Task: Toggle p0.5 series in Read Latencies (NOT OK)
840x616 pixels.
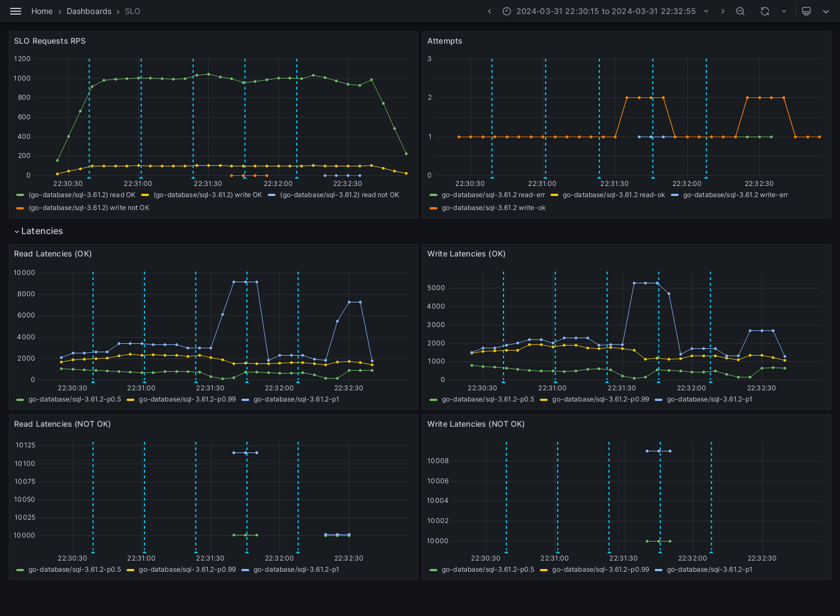Action: 74,570
